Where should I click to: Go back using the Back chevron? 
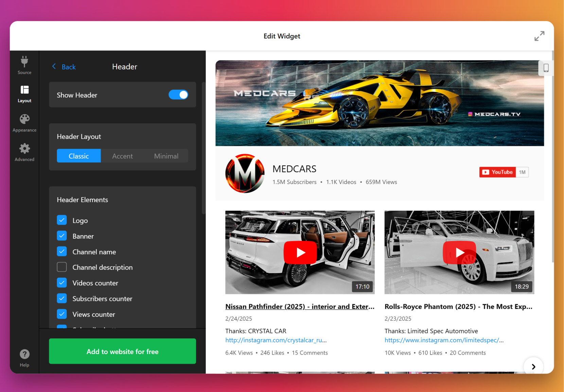[x=54, y=67]
